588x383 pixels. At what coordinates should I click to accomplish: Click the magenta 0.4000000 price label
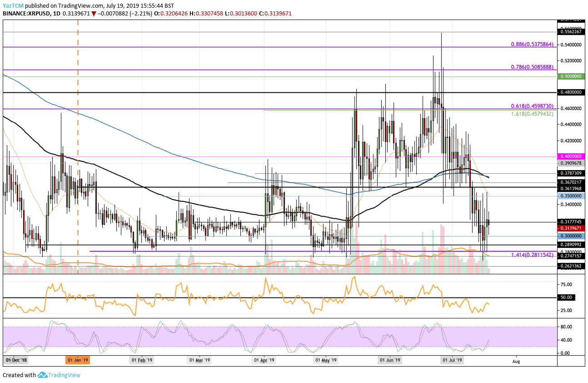coord(570,156)
